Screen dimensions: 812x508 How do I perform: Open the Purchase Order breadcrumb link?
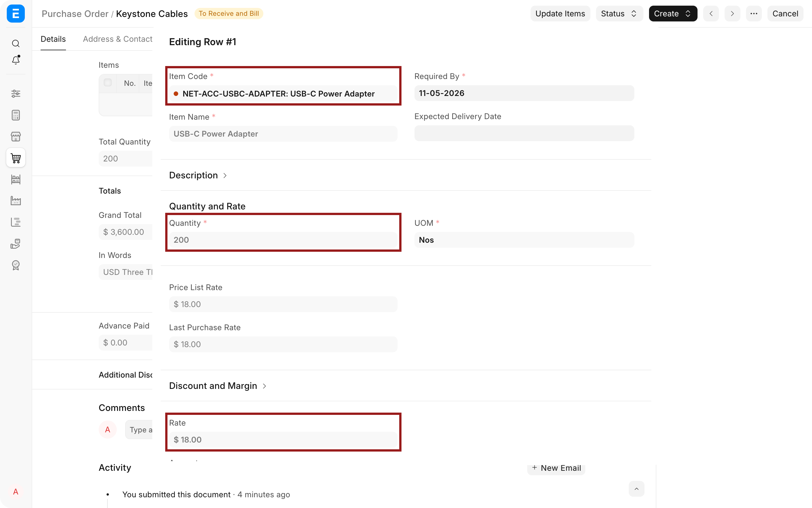pyautogui.click(x=75, y=14)
